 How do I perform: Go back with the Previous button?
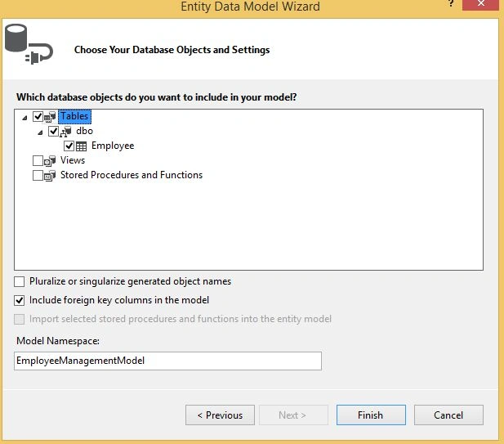pos(220,415)
